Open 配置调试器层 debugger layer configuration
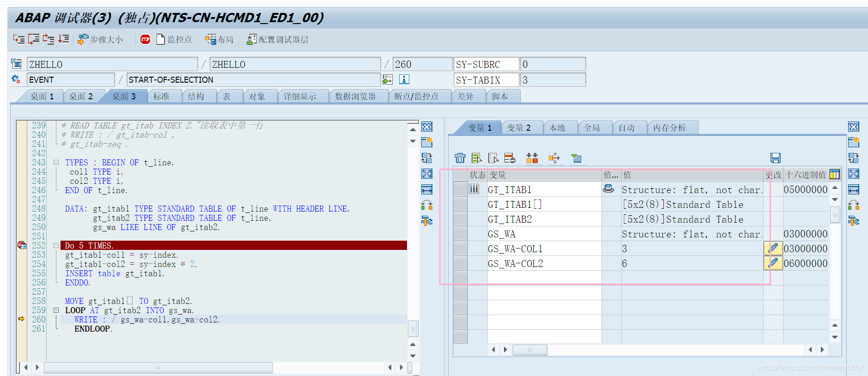868x376 pixels. click(x=278, y=40)
